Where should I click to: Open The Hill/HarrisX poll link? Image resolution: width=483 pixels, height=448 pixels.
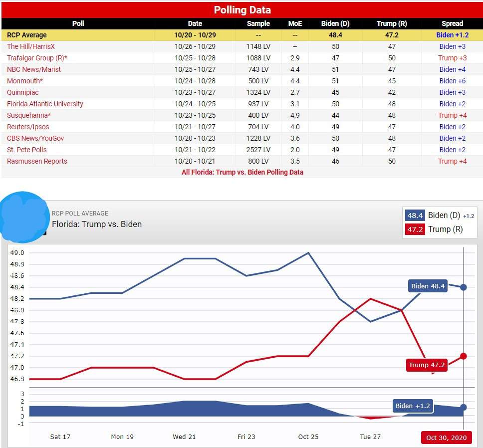click(x=31, y=46)
